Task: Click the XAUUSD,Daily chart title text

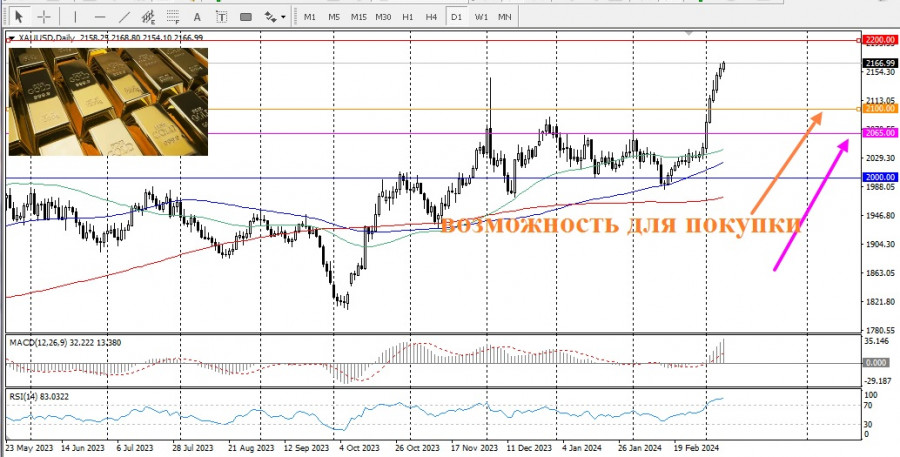Action: click(48, 38)
